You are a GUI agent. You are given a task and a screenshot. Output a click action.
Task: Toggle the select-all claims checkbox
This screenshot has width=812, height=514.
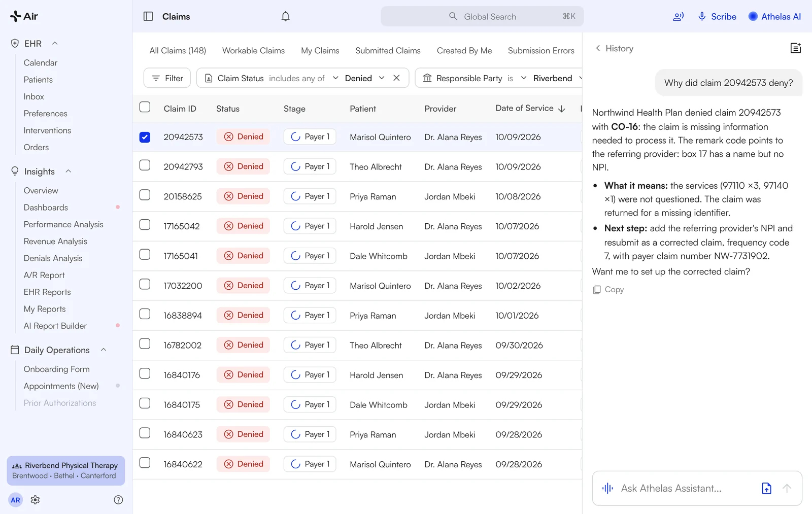(145, 107)
